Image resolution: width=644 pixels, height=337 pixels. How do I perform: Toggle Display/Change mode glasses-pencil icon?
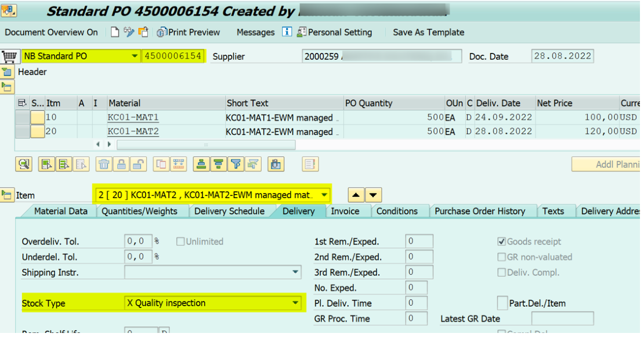click(129, 33)
